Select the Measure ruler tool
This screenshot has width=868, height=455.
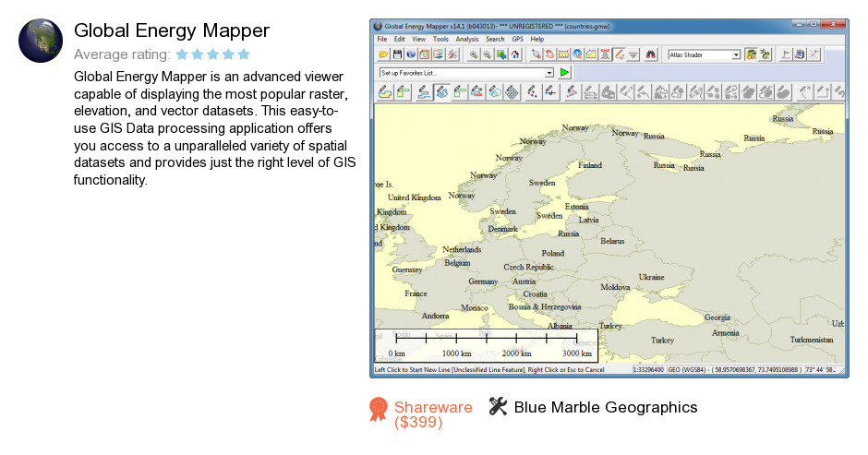point(563,54)
